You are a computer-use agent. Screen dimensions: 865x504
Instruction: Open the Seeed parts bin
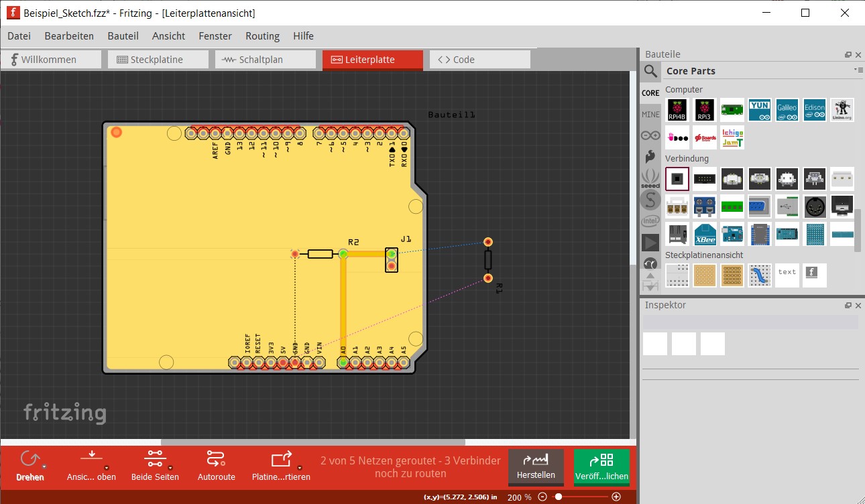[x=650, y=178]
